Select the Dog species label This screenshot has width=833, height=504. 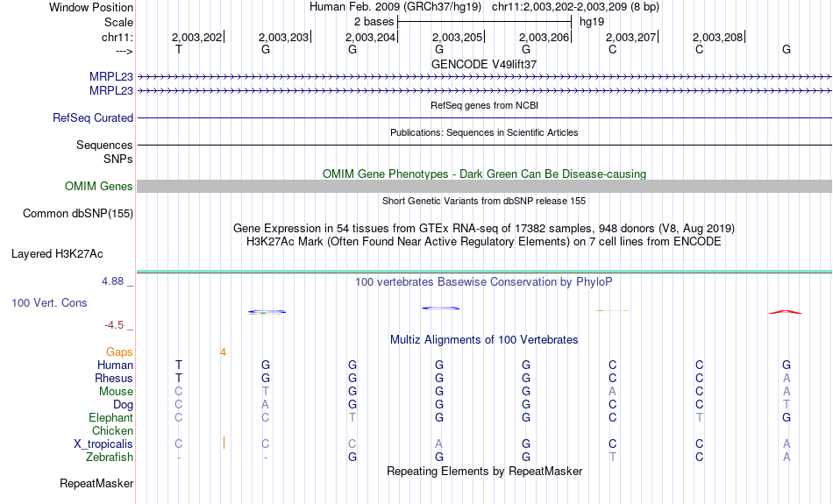123,405
